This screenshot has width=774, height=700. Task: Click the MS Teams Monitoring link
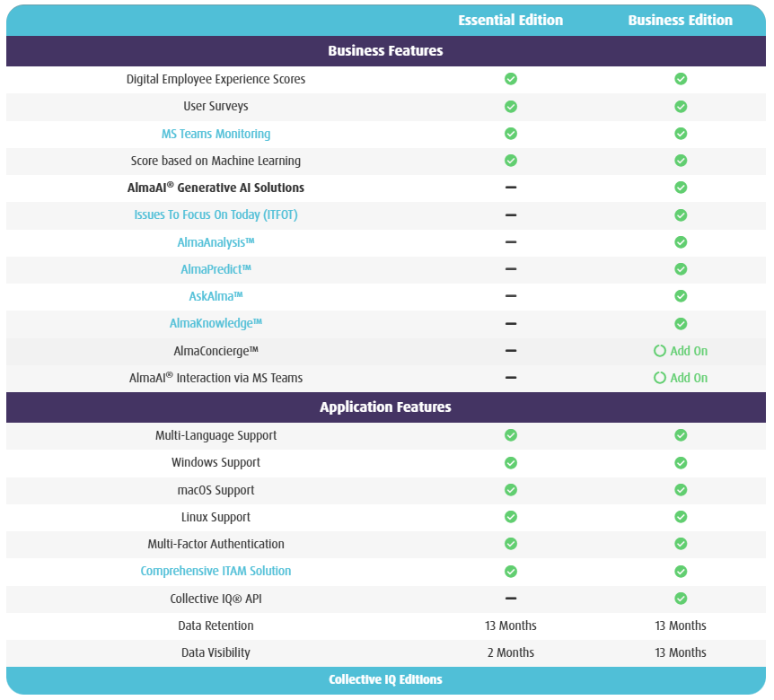215,134
